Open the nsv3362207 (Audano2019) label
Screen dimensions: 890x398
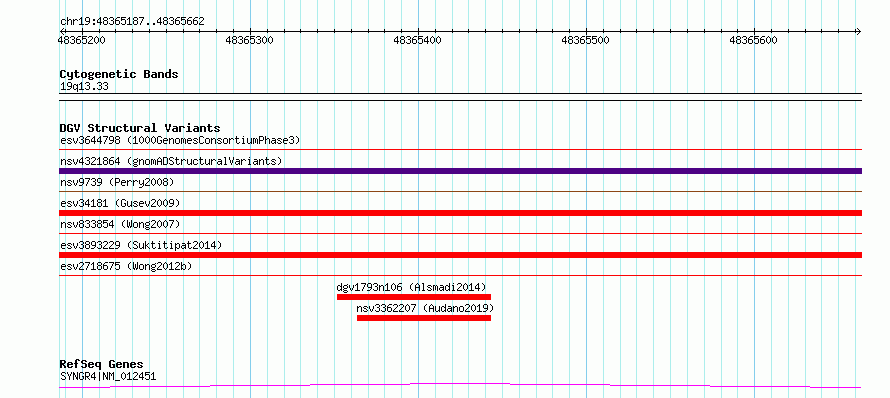[x=426, y=308]
